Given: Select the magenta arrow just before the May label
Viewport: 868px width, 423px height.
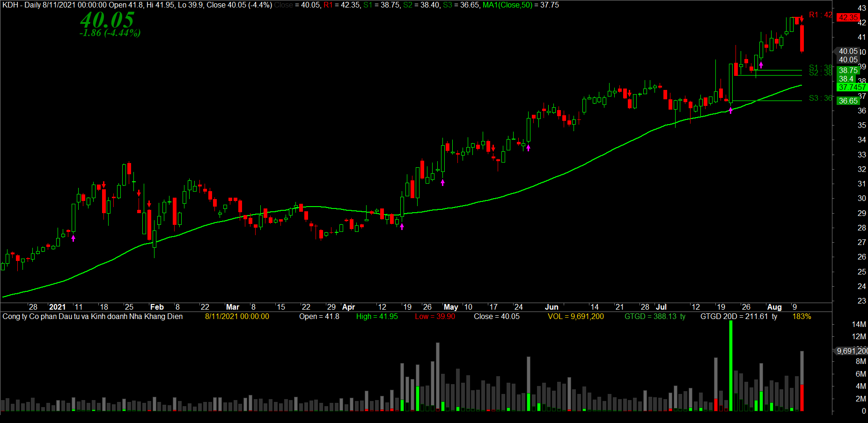Looking at the screenshot, I should 442,183.
